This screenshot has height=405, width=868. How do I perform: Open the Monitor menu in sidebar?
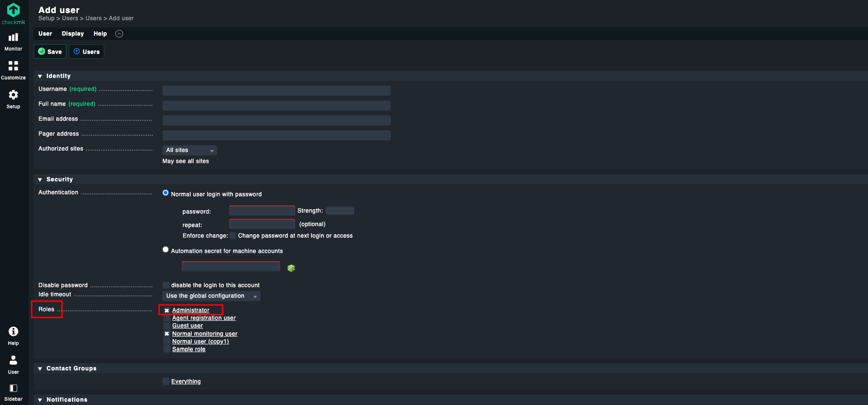tap(13, 42)
